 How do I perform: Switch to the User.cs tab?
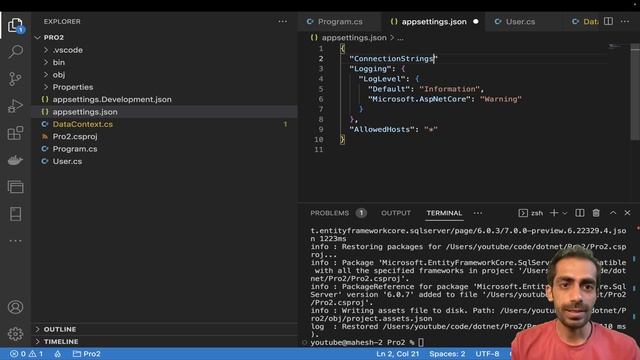[x=520, y=22]
